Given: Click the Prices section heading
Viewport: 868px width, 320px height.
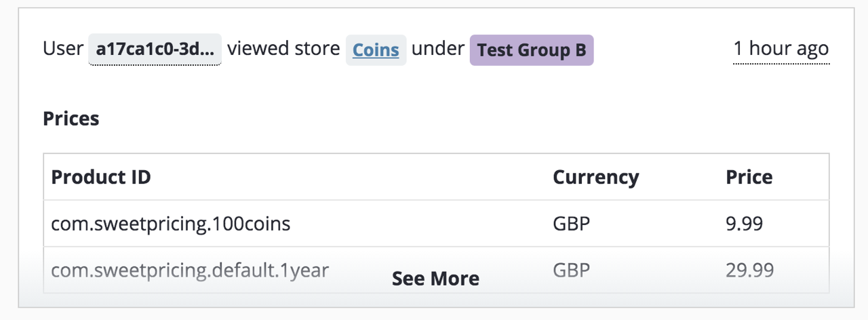Looking at the screenshot, I should pos(71,119).
